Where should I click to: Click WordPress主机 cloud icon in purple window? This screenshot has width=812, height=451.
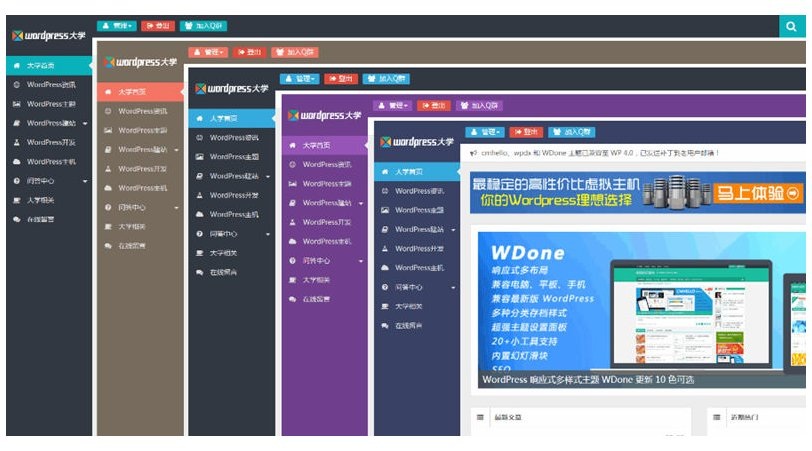292,241
